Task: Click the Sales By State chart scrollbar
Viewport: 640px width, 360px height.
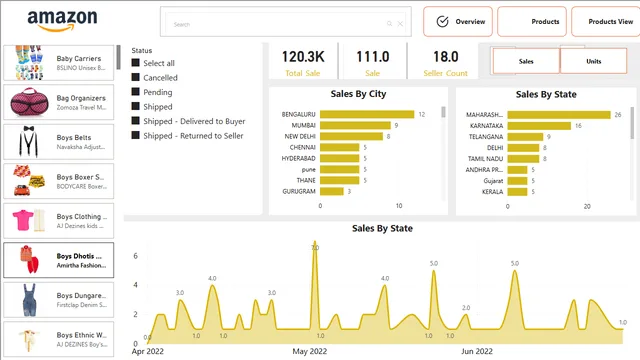Action: (x=632, y=122)
